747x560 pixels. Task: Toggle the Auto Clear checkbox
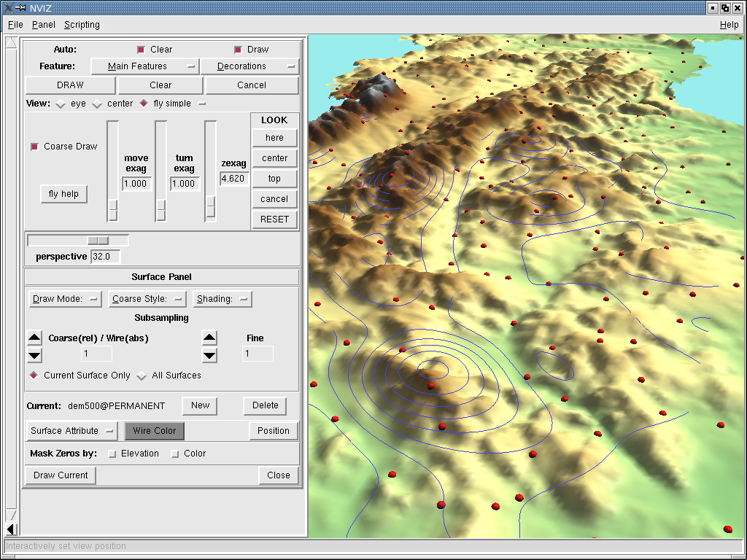coord(142,50)
